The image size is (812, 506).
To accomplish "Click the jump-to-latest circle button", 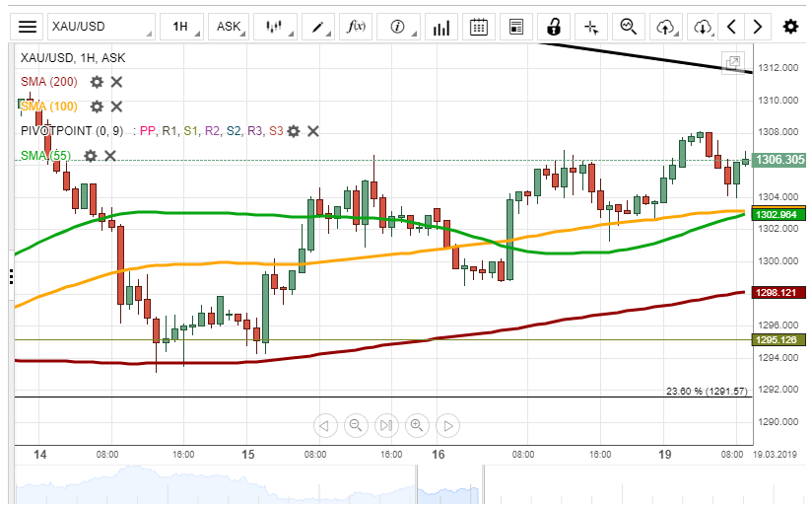I will (x=386, y=426).
